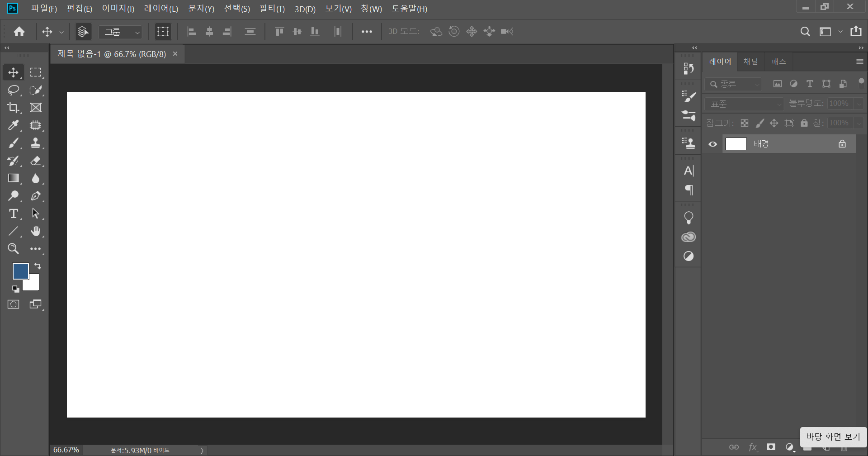Hide the 배경 layer with eye icon
This screenshot has height=456, width=868.
click(712, 144)
